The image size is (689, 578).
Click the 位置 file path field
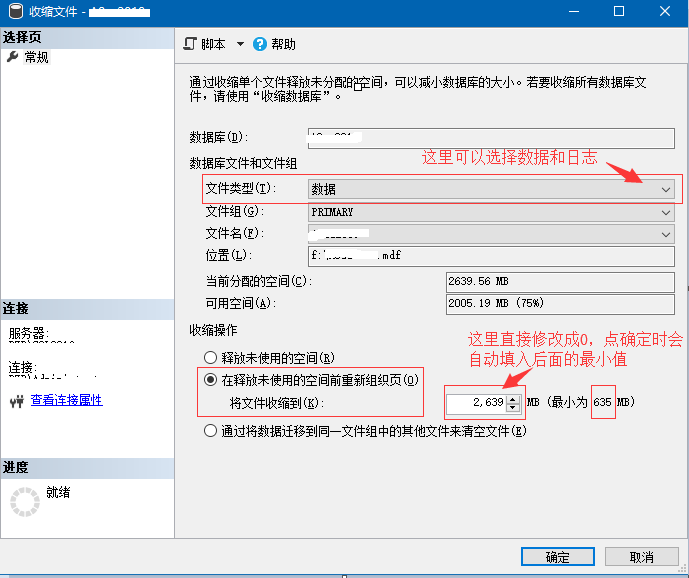pyautogui.click(x=492, y=255)
